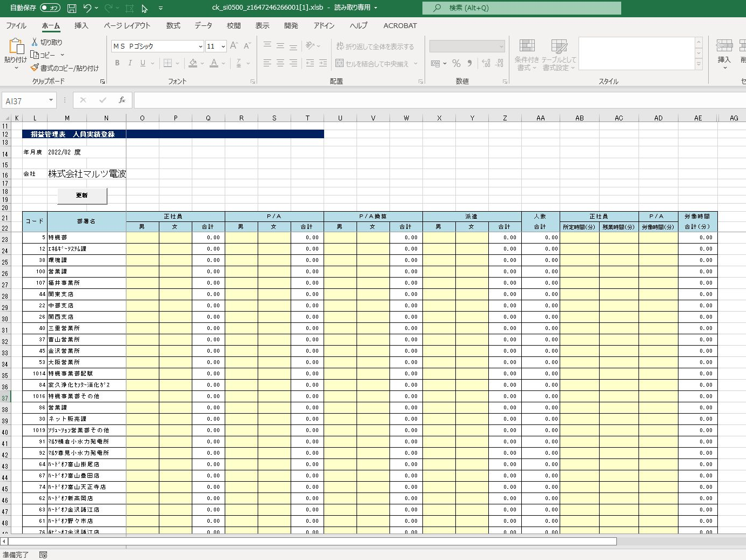Open Format as Table (テーブルとして書式設定)
Screen dimensions: 746x560
pyautogui.click(x=559, y=55)
